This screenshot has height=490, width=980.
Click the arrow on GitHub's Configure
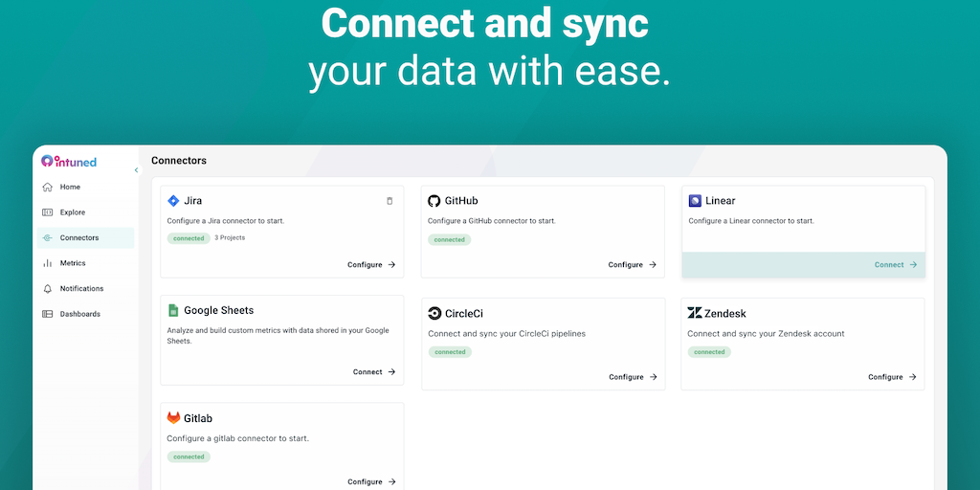(x=653, y=265)
